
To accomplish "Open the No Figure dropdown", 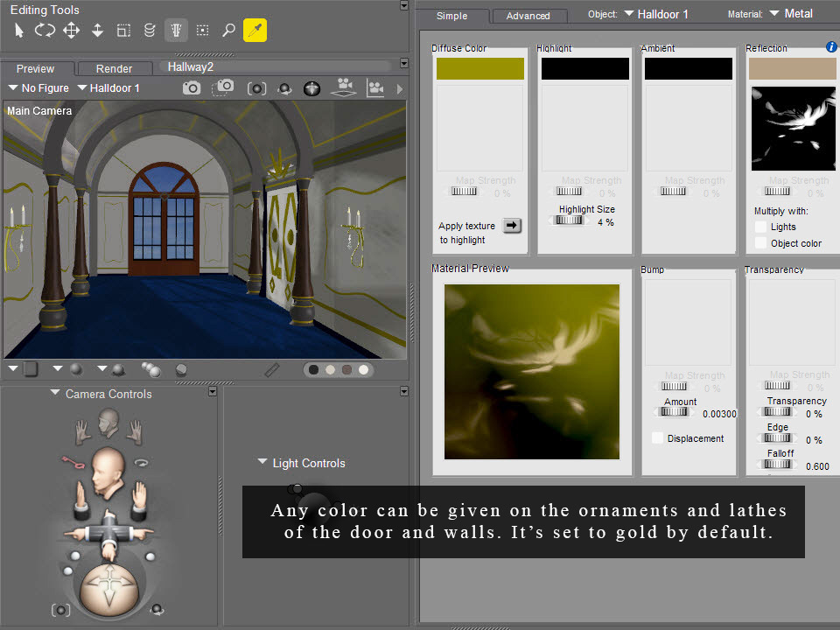I will click(x=38, y=87).
